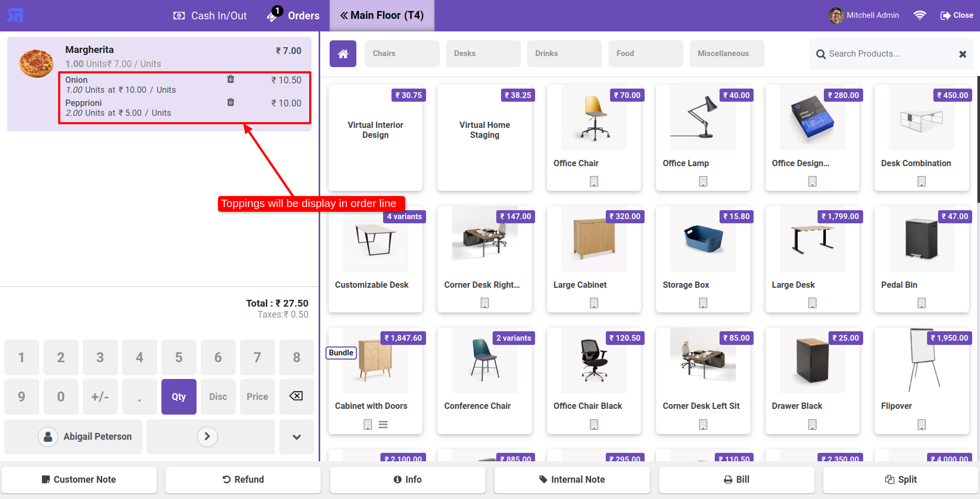Tap numpad key 1
980x499 pixels.
pos(21,357)
